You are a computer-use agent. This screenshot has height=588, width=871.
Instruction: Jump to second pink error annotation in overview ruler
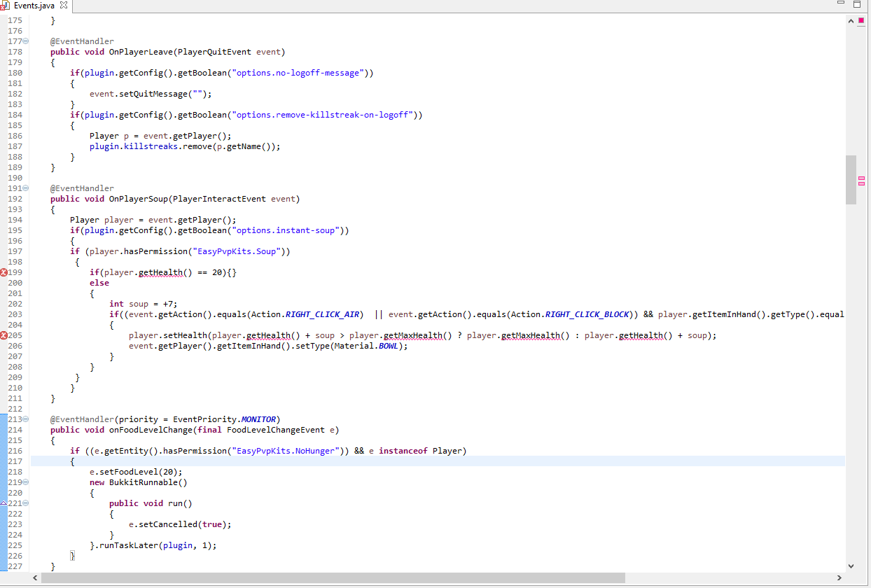pyautogui.click(x=861, y=183)
